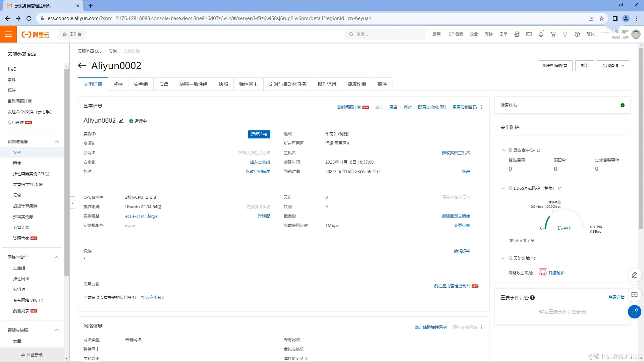The width and height of the screenshot is (644, 362).
Task: Collapse the 云安全中心 panel chevron
Action: [503, 150]
